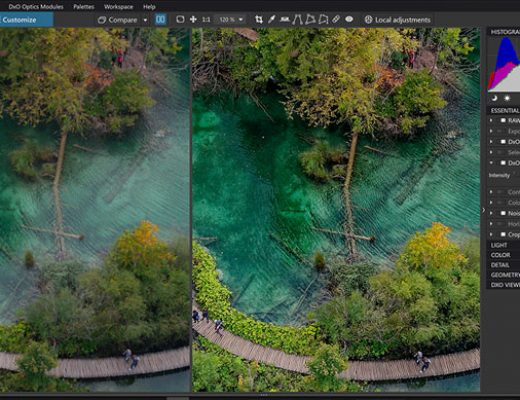The width and height of the screenshot is (520, 400).
Task: Open the DxO Optics Modules menu
Action: click(36, 7)
